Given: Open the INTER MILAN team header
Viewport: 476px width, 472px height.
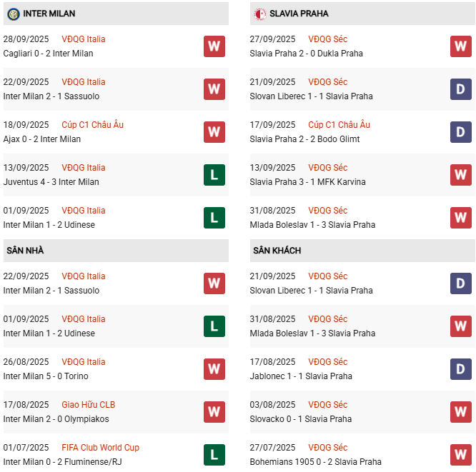Looking at the screenshot, I should tap(49, 14).
